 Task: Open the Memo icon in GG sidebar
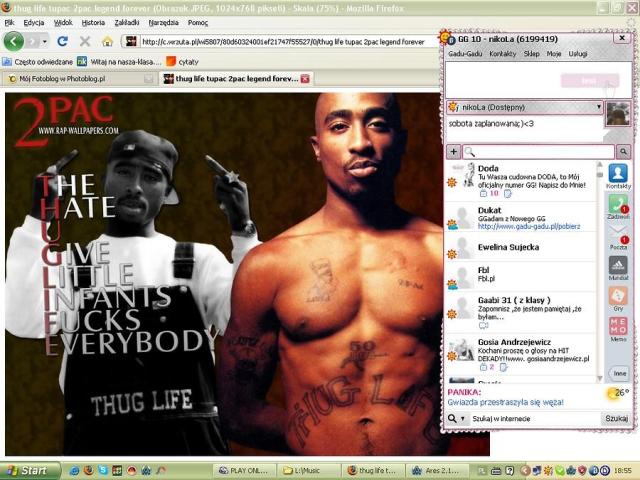coord(618,330)
